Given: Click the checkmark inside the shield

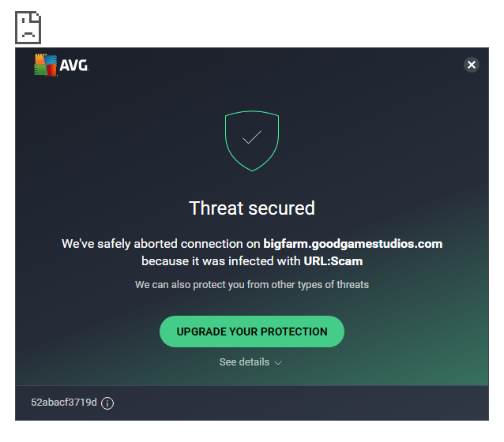Looking at the screenshot, I should [252, 137].
